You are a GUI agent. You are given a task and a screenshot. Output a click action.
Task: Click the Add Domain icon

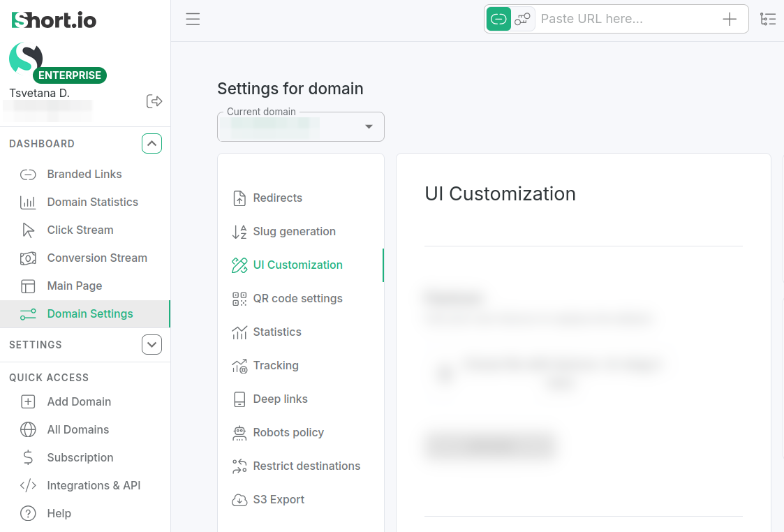tap(28, 402)
